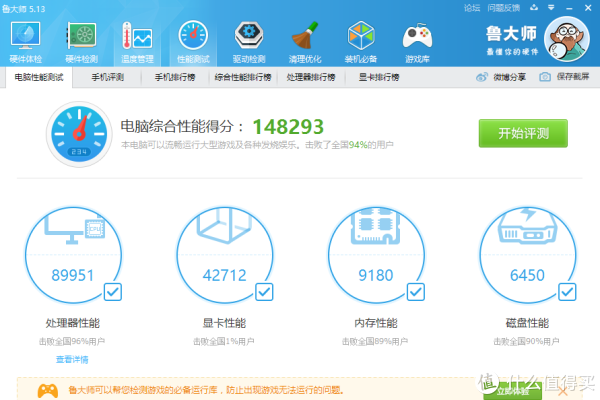Click the 微博分享 Weibo share icon
Viewport: 600px width, 400px height.
[482, 77]
